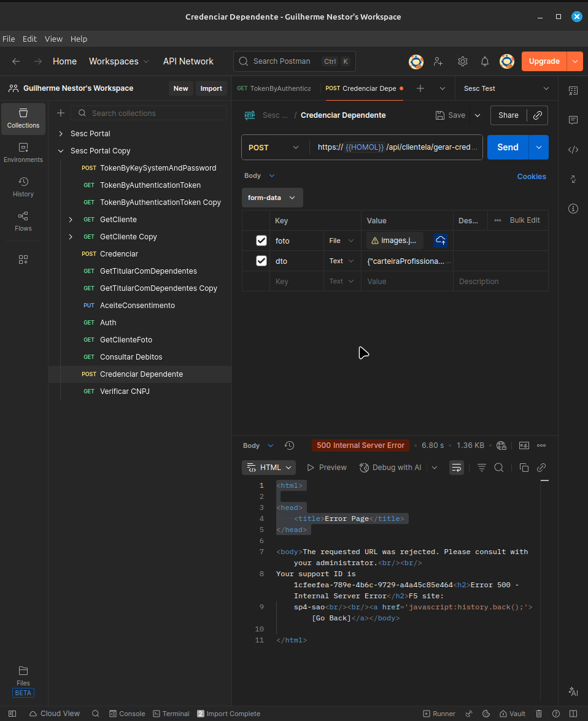
Task: Uncheck the dto parameter checkbox
Action: point(261,261)
